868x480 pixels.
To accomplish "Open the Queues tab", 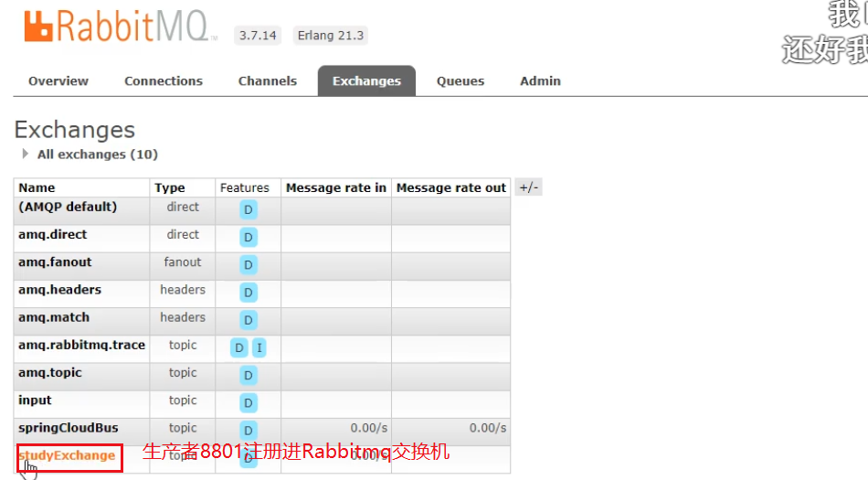I will pyautogui.click(x=460, y=80).
